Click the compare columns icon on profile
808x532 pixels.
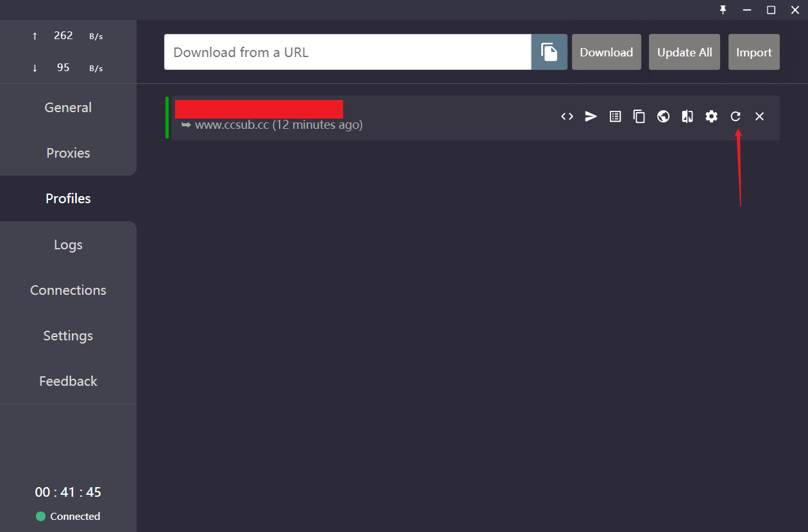pos(687,117)
